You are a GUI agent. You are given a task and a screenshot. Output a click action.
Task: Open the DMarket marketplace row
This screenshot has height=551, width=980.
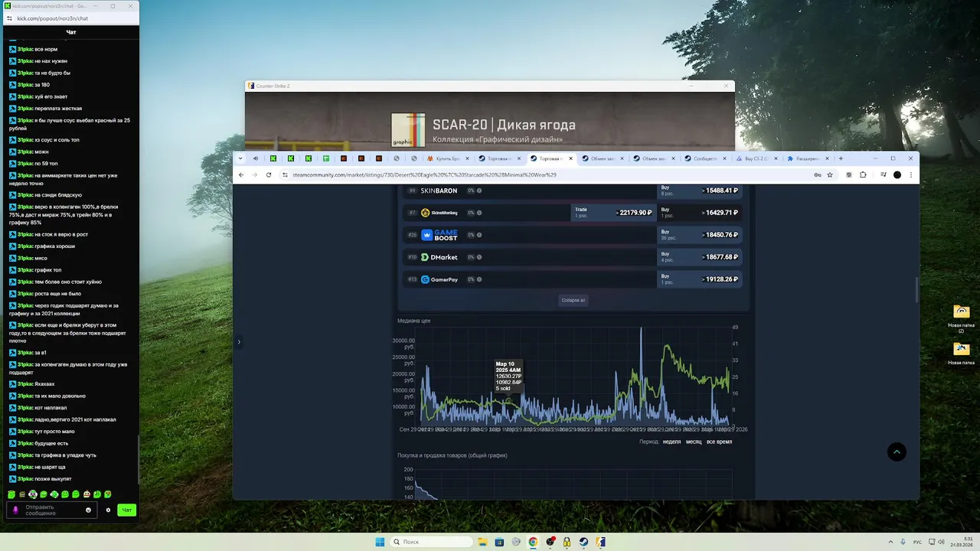(x=573, y=257)
